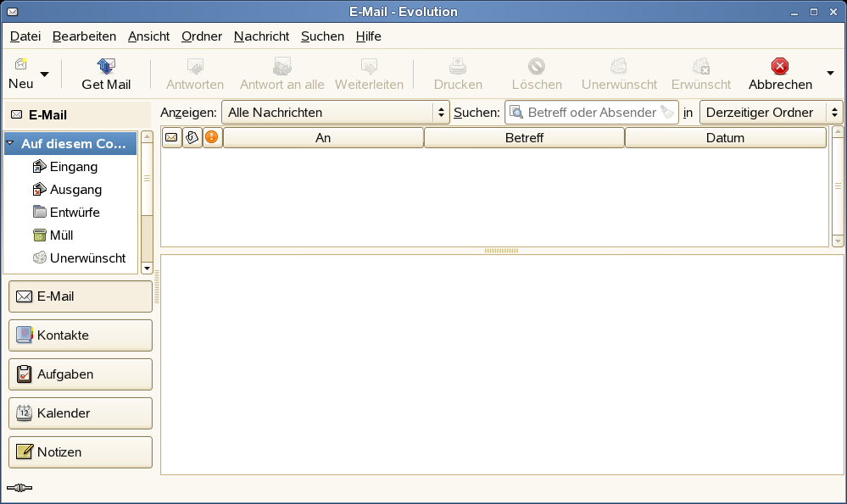847x504 pixels.
Task: Mark as Unerwünscht via toolbar icon
Action: [619, 66]
